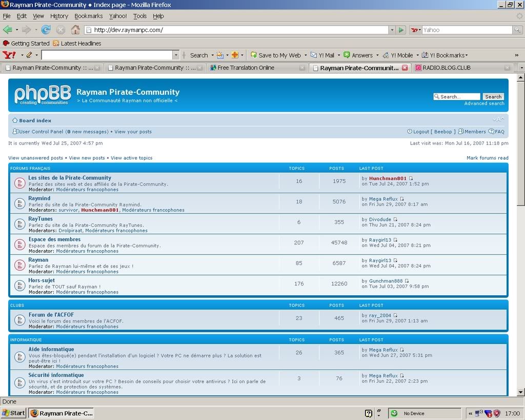View latest post icon next to Divodude
The image size is (525, 420).
tap(395, 219)
